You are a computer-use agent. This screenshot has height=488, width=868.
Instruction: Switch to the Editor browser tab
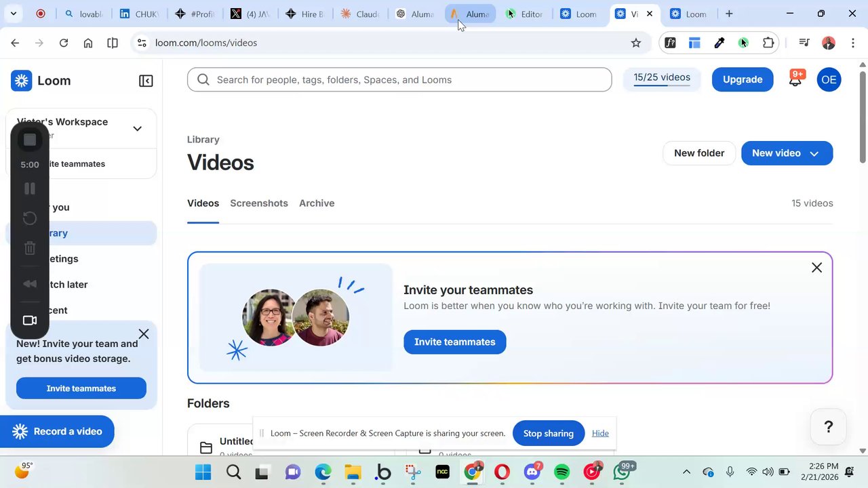point(525,14)
